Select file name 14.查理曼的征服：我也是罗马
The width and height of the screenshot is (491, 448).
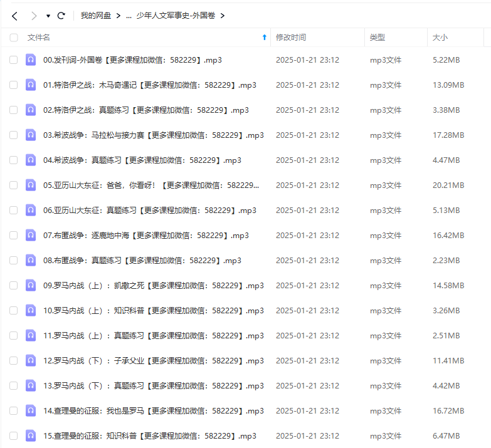pyautogui.click(x=154, y=410)
